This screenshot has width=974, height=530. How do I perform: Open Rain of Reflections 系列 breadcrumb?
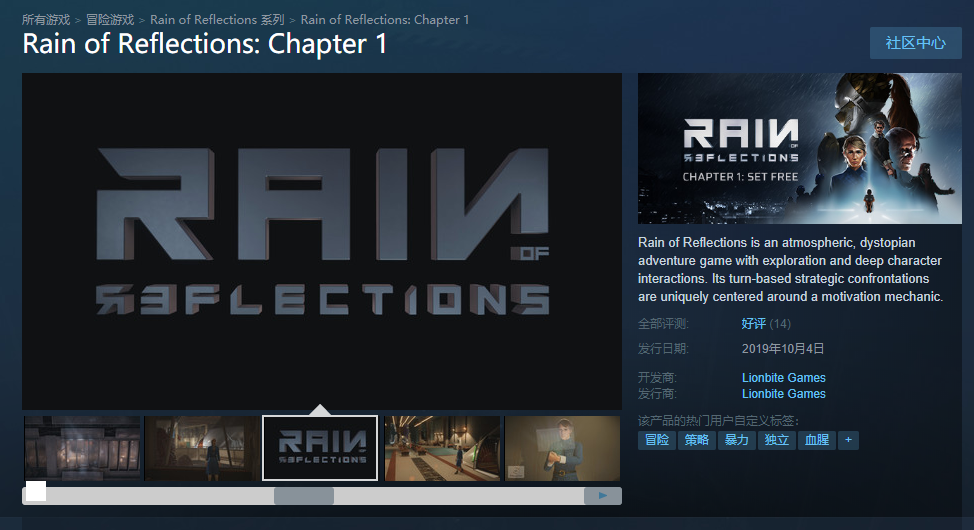(x=217, y=20)
